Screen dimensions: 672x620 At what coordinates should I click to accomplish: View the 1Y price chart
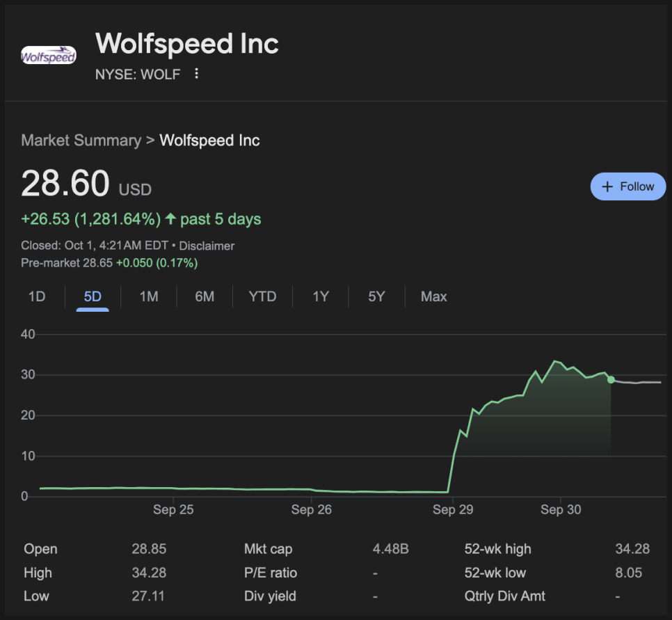320,296
